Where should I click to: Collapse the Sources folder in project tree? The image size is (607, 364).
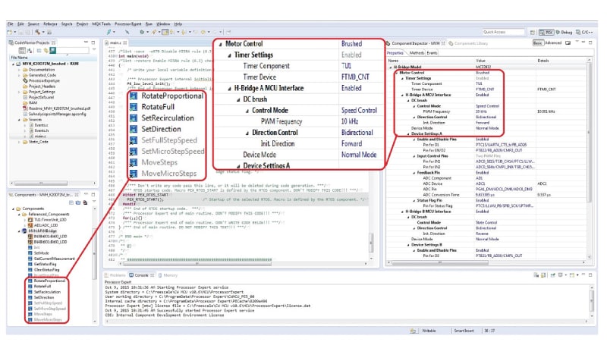(19, 119)
